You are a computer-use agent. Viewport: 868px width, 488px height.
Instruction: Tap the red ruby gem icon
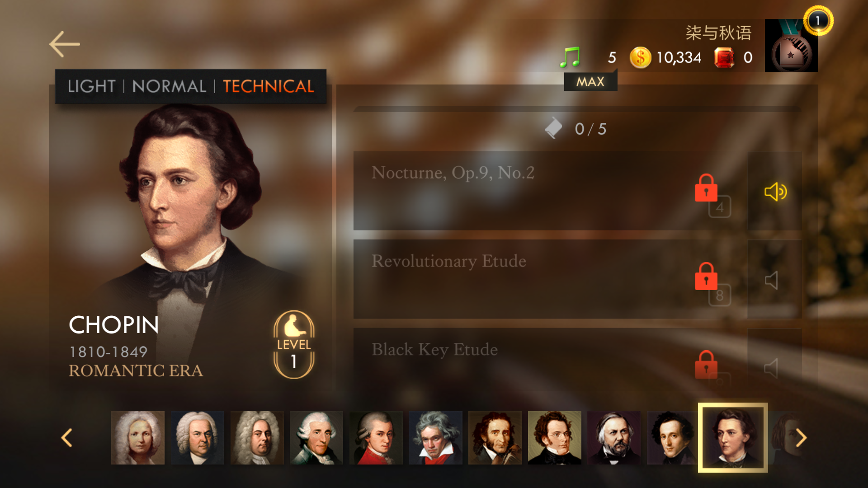point(724,58)
